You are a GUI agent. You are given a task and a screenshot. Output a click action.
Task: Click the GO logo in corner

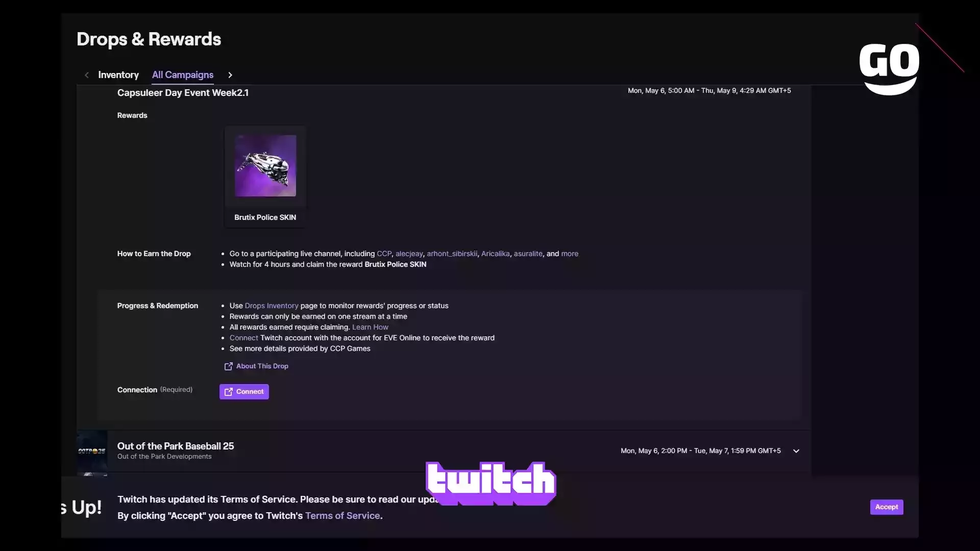coord(889,69)
